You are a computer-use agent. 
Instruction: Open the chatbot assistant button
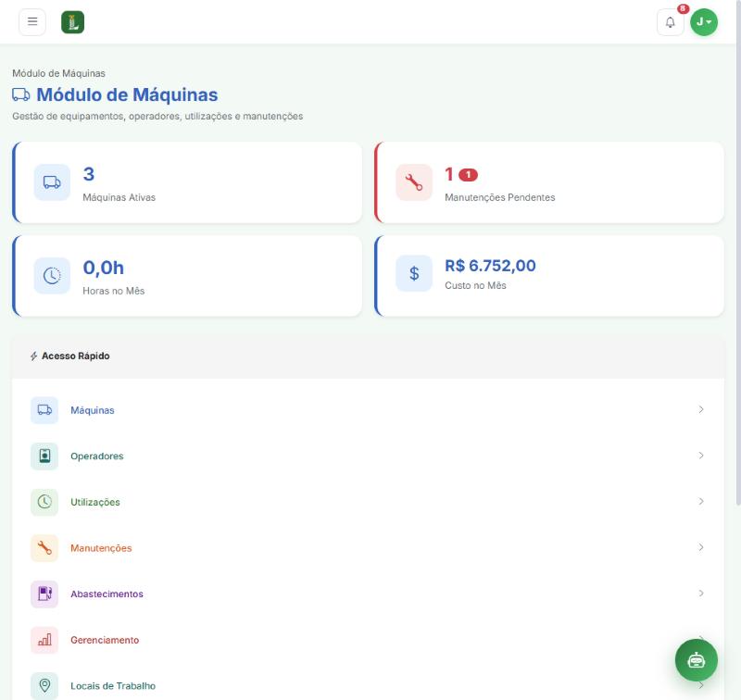pyautogui.click(x=697, y=660)
